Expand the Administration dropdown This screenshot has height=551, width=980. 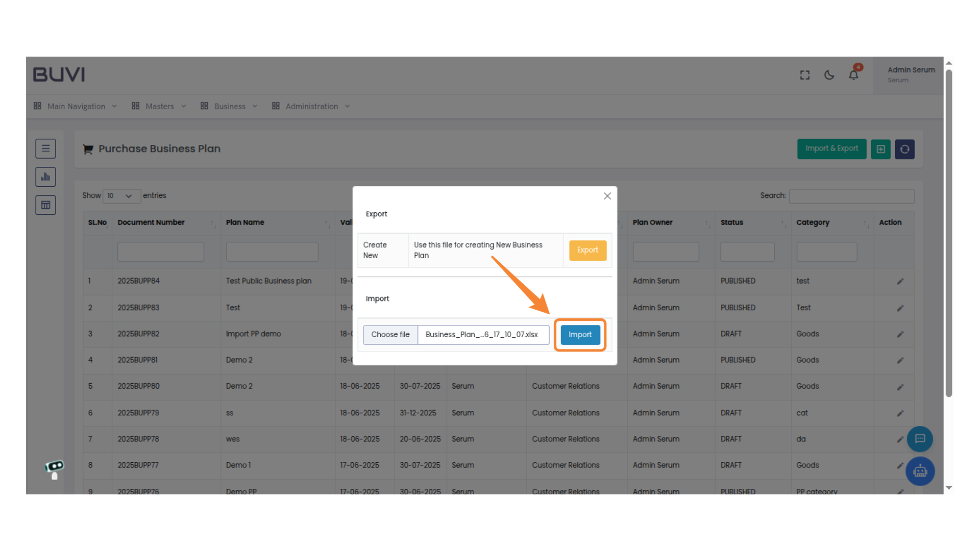pyautogui.click(x=311, y=106)
